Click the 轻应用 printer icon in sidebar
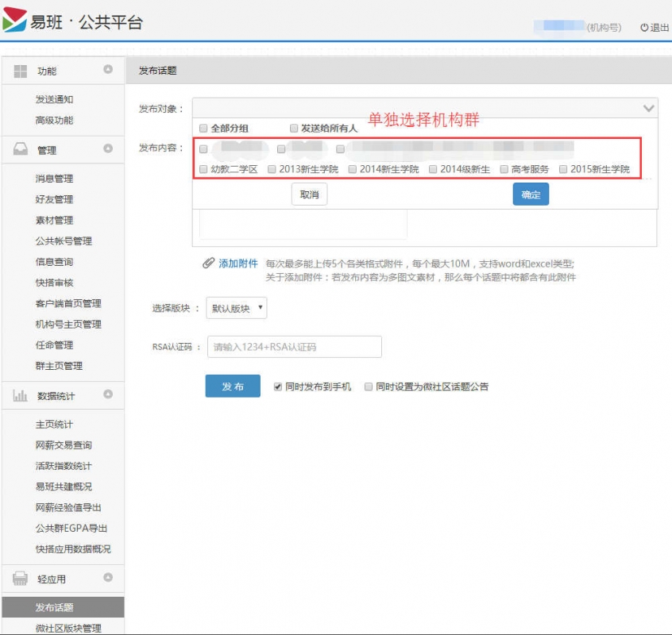The width and height of the screenshot is (672, 635). click(x=21, y=579)
